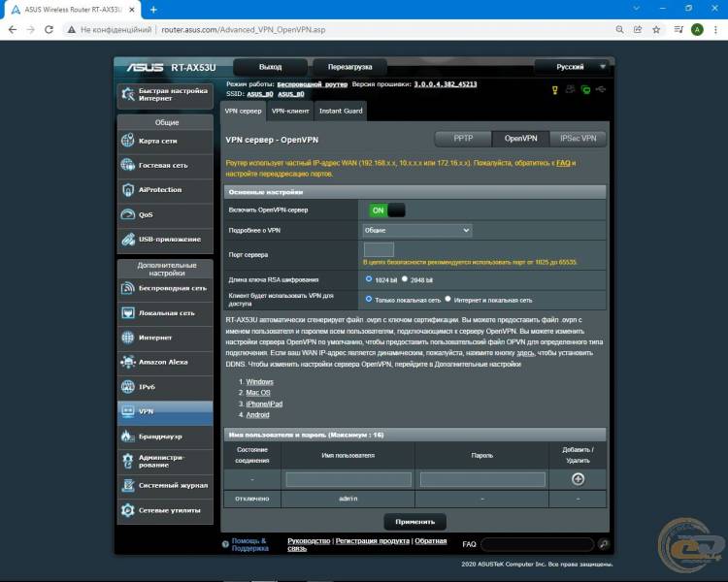Open the browser zoom magnifier icon
The height and width of the screenshot is (582, 728).
[x=620, y=30]
